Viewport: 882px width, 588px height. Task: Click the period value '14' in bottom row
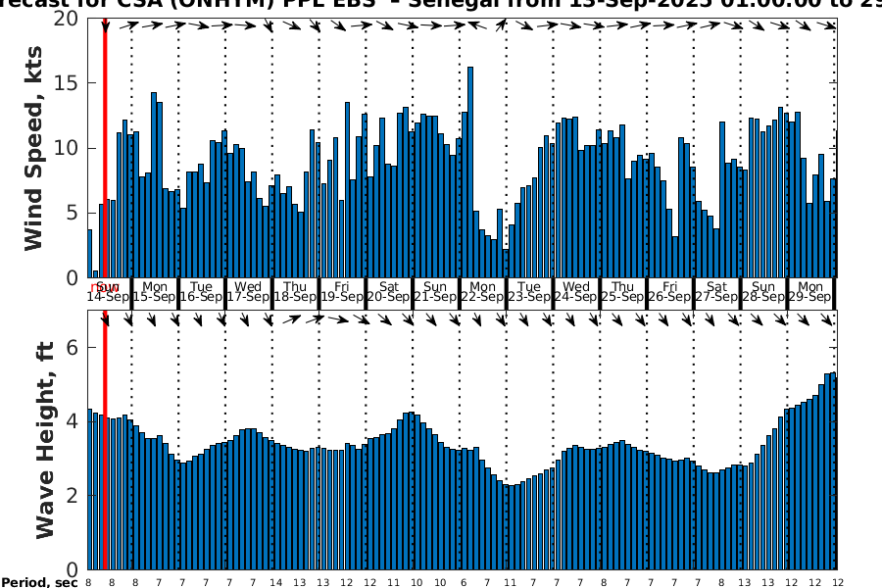[275, 582]
